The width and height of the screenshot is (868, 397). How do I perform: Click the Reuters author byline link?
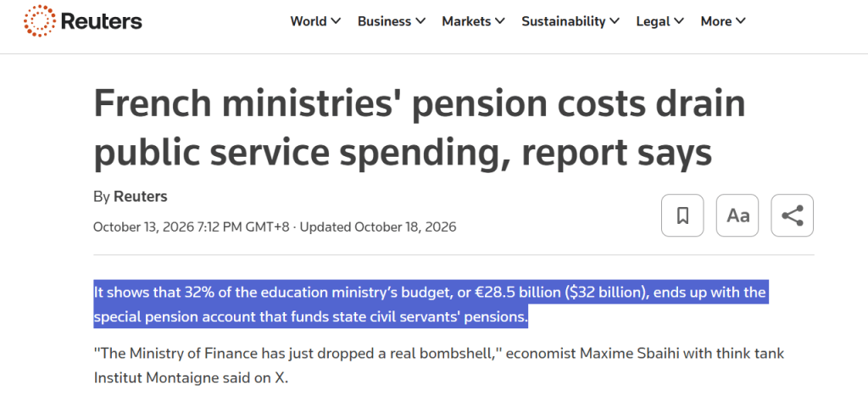click(141, 197)
